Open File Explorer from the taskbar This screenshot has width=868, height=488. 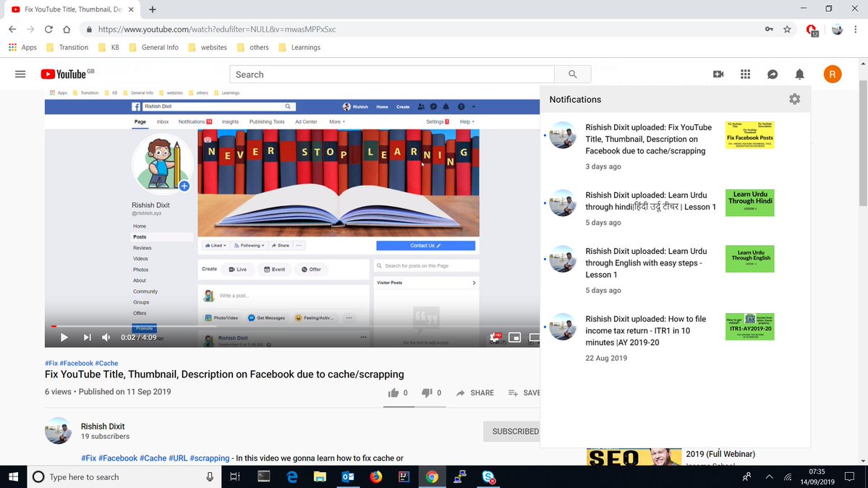tap(319, 476)
